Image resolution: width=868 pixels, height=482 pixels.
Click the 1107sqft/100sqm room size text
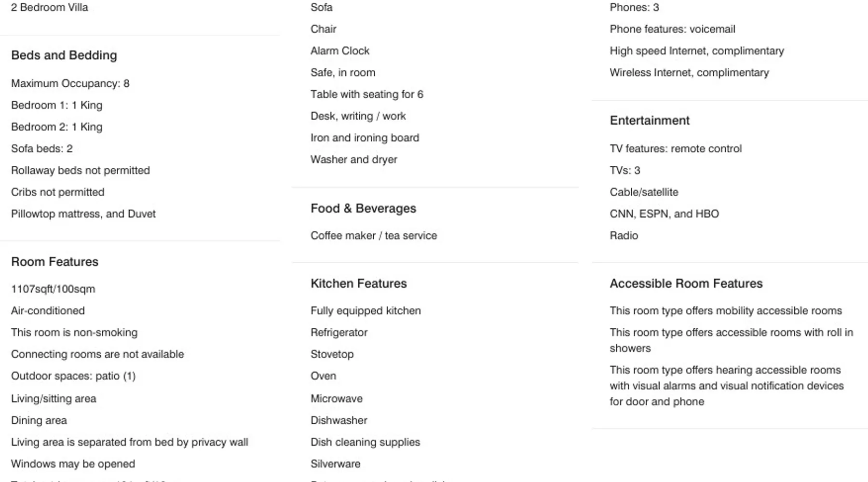point(53,289)
